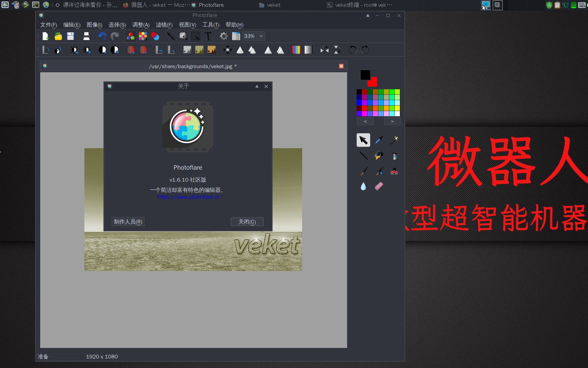Click the rainbow stripes hue icon
This screenshot has width=588, height=368.
pos(296,50)
